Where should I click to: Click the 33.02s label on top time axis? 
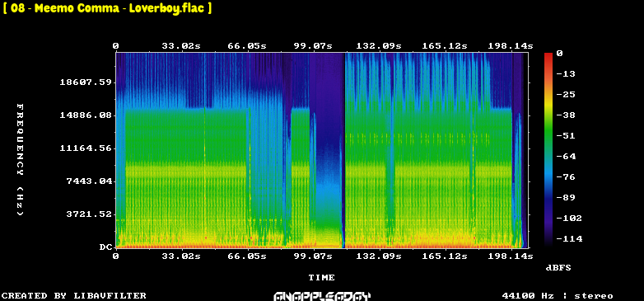180,46
